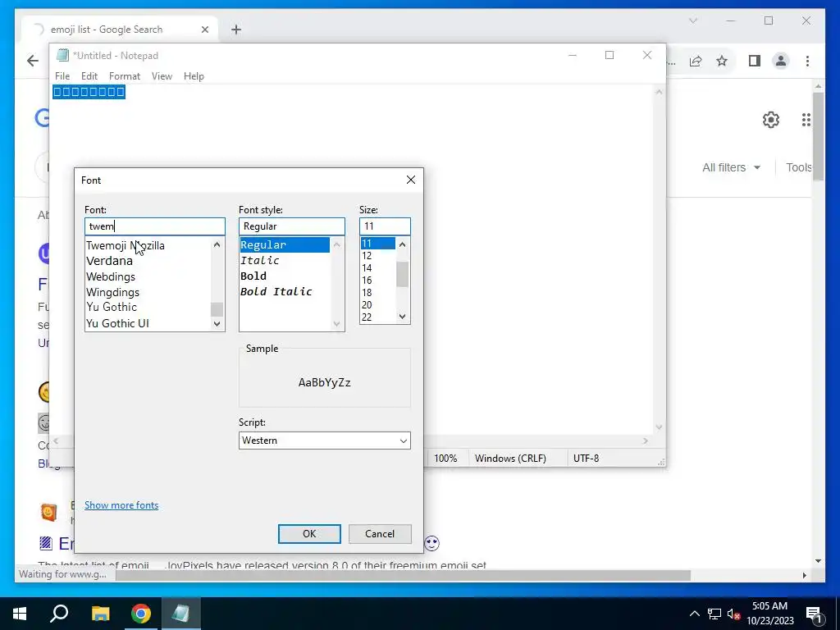Switch to Notepad via its taskbar icon

tap(180, 614)
